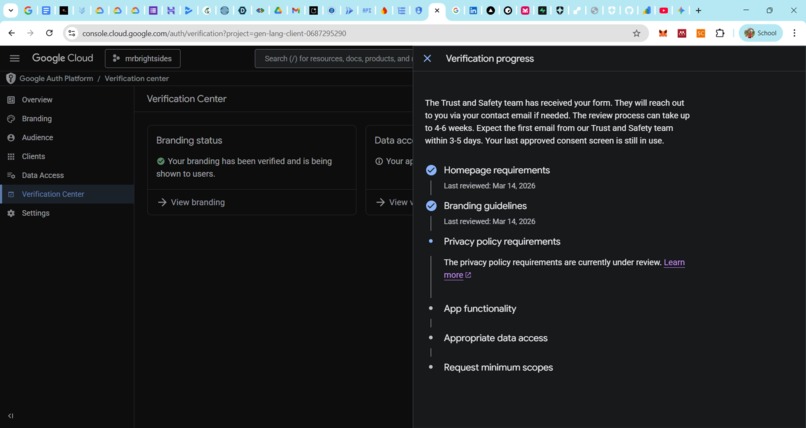
Task: Open the School profile button
Action: click(x=761, y=33)
